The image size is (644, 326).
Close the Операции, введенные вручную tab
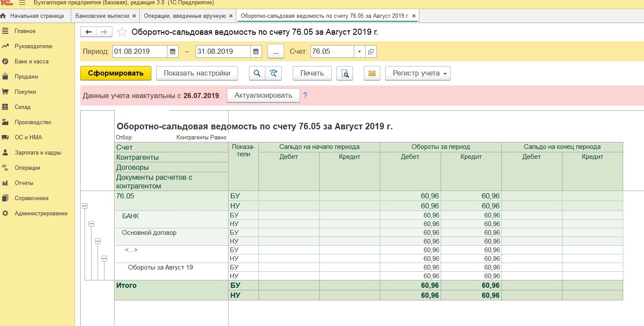[x=232, y=16]
